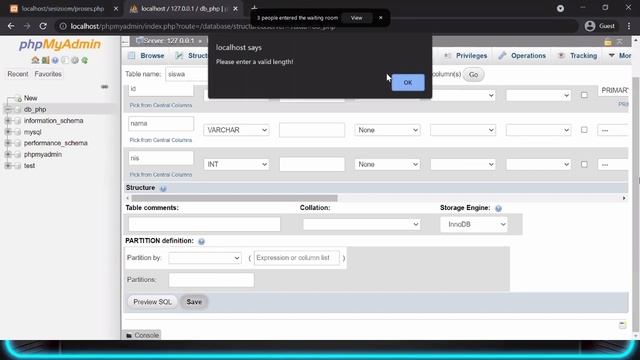Click the New database icon in tree
Image resolution: width=640 pixels, height=360 pixels.
(x=17, y=98)
